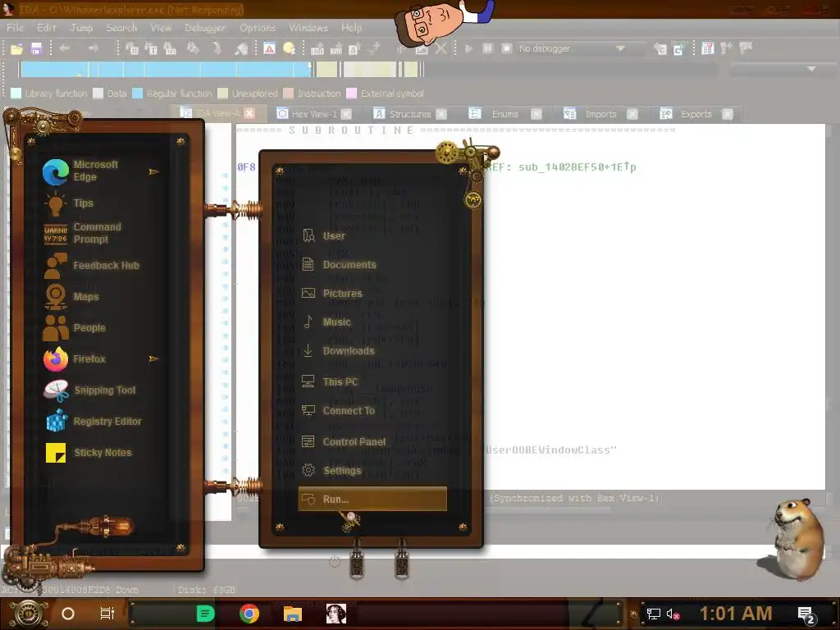This screenshot has height=630, width=840.
Task: Open the IDA Search menu
Action: (121, 27)
